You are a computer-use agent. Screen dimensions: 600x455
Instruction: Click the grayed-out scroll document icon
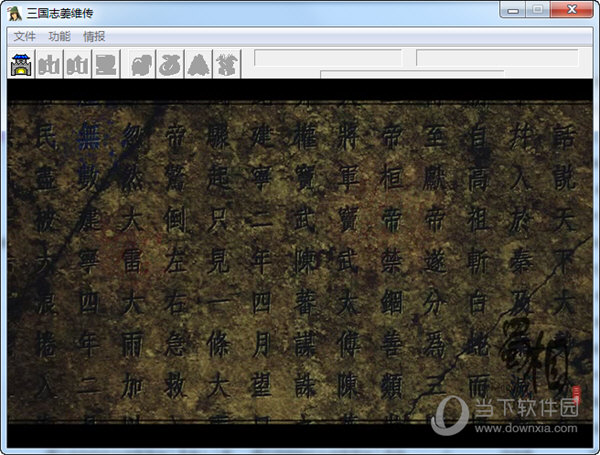click(106, 64)
